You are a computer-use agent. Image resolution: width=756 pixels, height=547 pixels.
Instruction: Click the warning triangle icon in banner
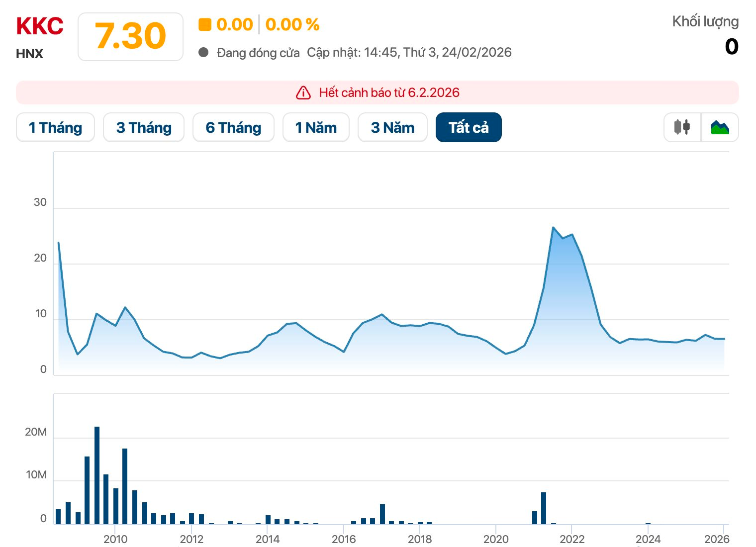coord(303,93)
